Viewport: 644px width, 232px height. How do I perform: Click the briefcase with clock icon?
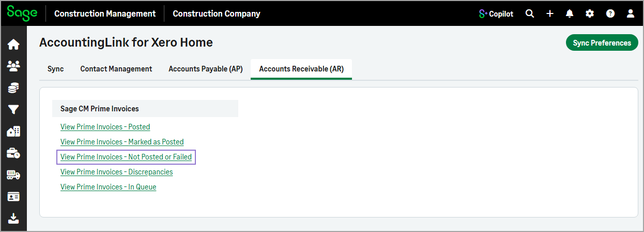[13, 153]
